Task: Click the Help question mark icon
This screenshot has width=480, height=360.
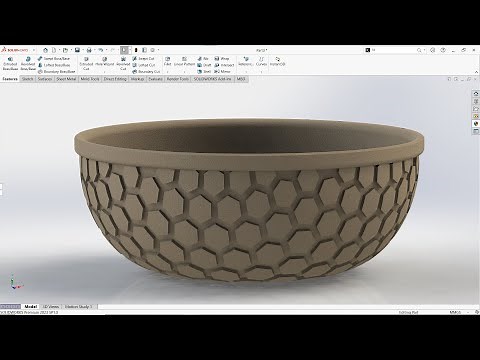Action: tap(443, 50)
